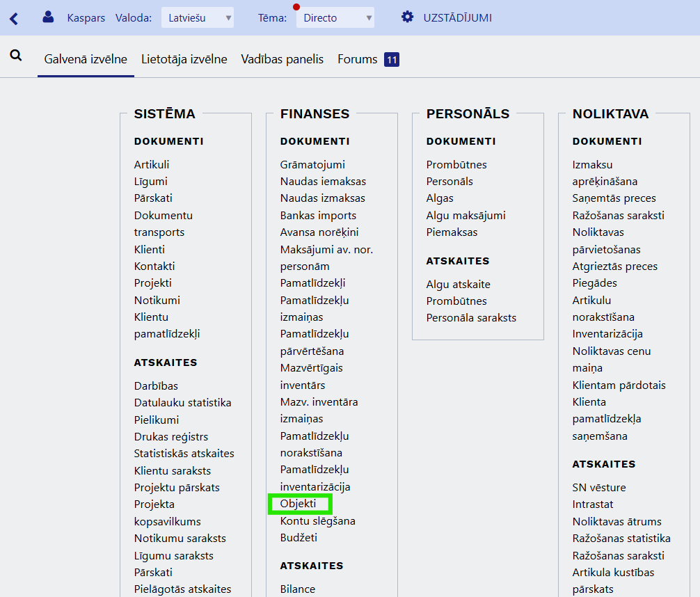Viewport: 700px width, 597px height.
Task: Switch to Lietotāja izvēlne tab
Action: tap(184, 59)
